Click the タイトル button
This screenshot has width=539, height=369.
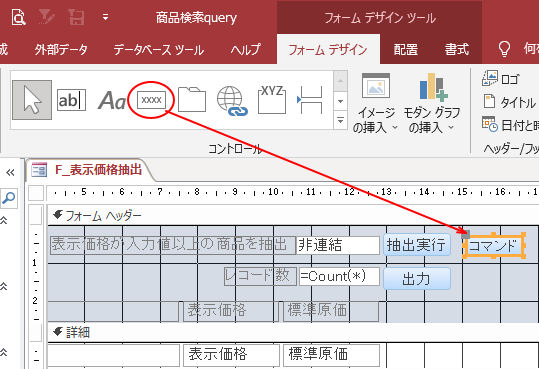509,102
